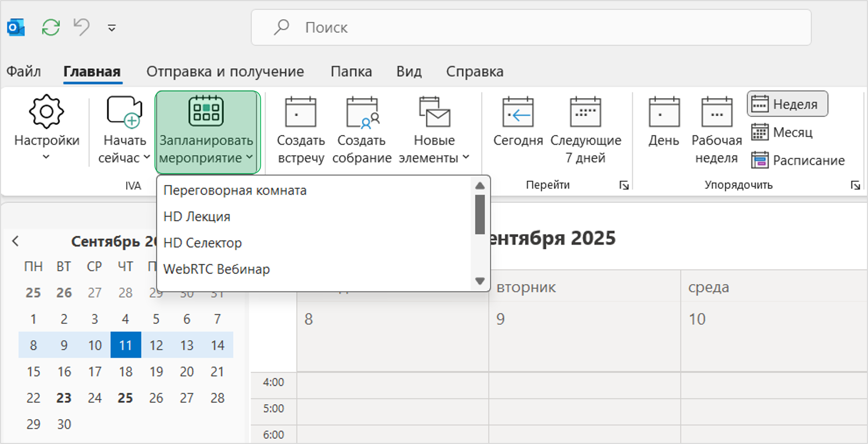Select September 23 in mini calendar
The image size is (868, 444).
pos(64,398)
